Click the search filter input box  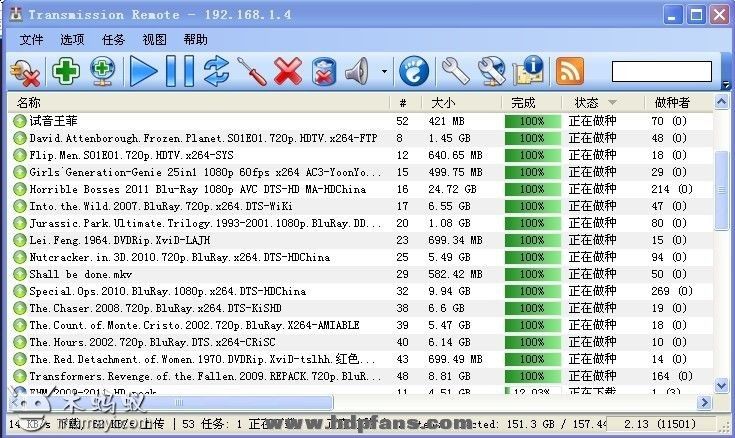point(661,71)
